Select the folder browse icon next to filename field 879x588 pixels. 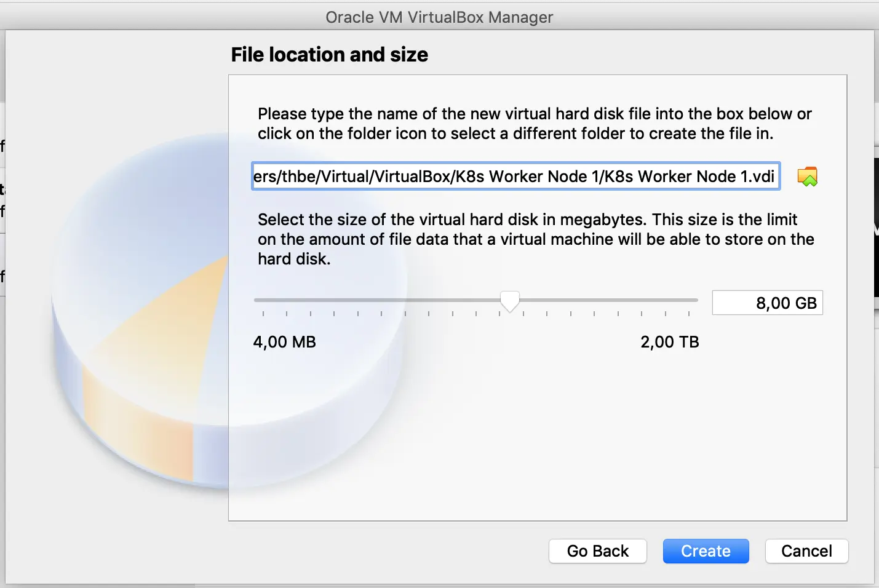[x=808, y=177]
